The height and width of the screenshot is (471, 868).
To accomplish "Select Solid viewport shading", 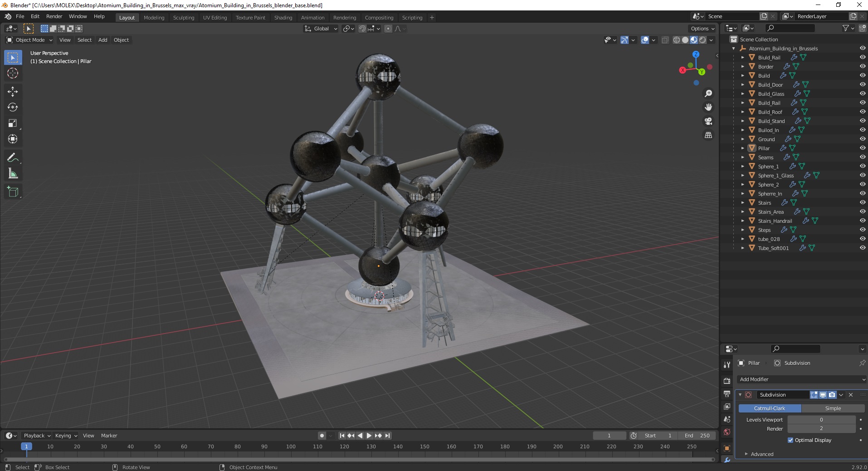I will point(685,40).
